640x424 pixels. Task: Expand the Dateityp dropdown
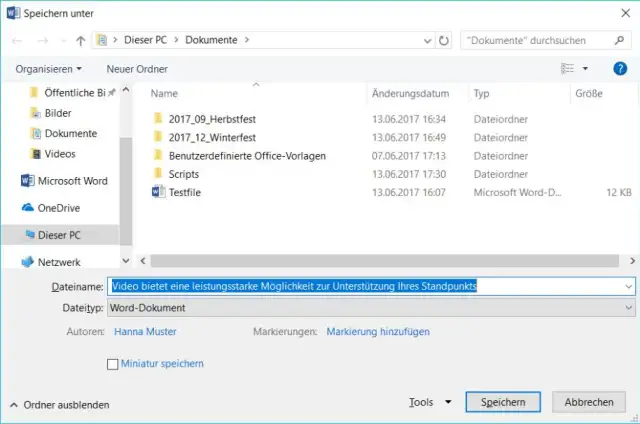coord(627,308)
